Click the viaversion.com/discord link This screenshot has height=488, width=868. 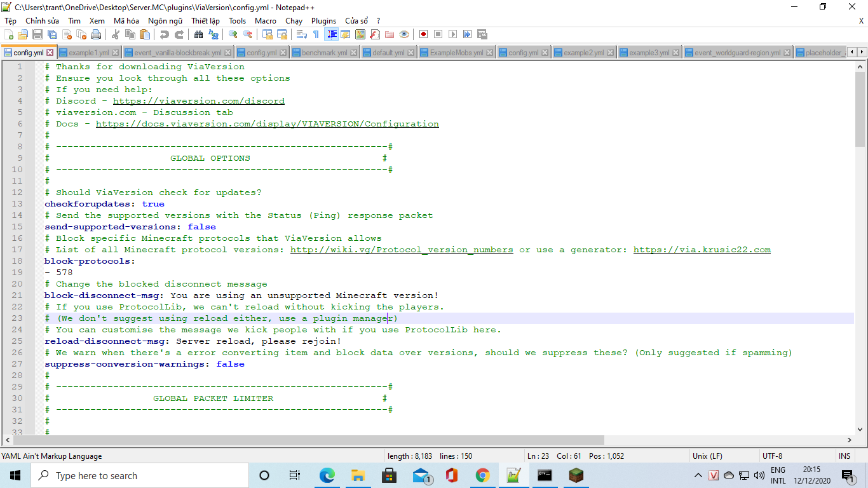point(198,101)
